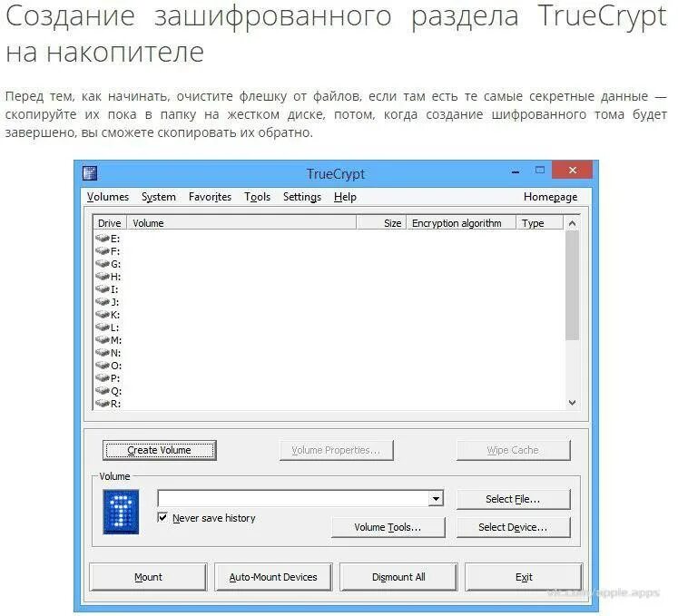The height and width of the screenshot is (616, 678).
Task: Click the Dismount All button
Action: coord(398,577)
